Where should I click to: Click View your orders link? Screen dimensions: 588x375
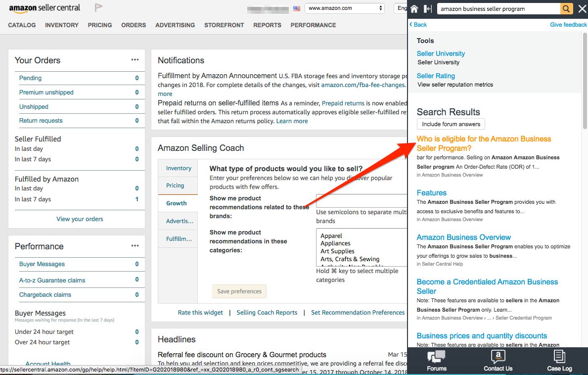click(80, 219)
